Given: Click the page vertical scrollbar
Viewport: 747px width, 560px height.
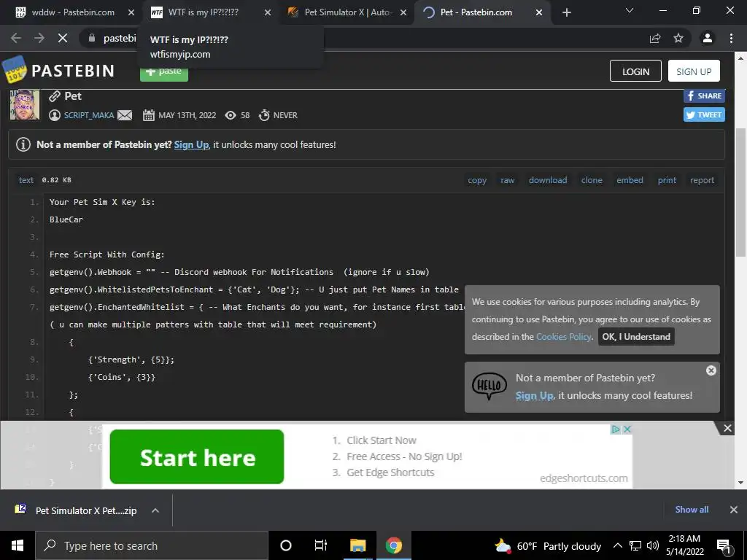Looking at the screenshot, I should click(740, 192).
